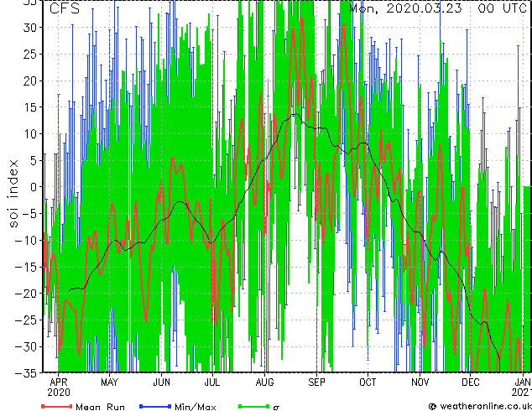
Task: Click the y-axis value 5
Action: point(34,160)
